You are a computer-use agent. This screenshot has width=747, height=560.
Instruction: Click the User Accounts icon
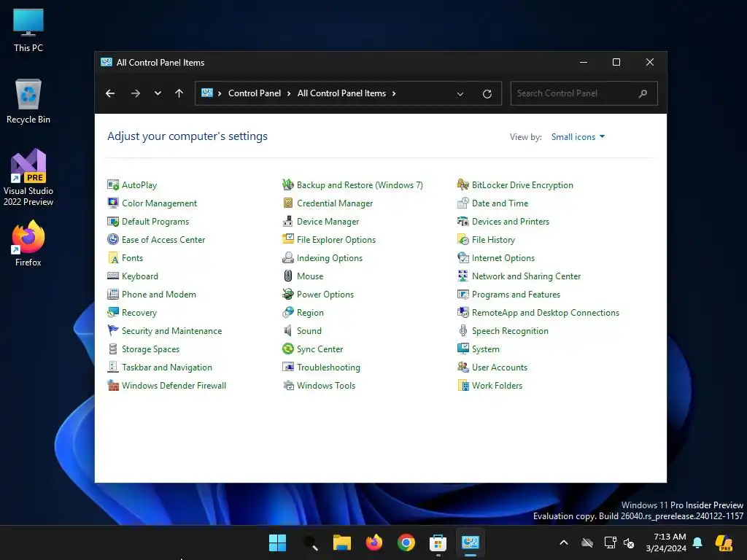tap(463, 367)
